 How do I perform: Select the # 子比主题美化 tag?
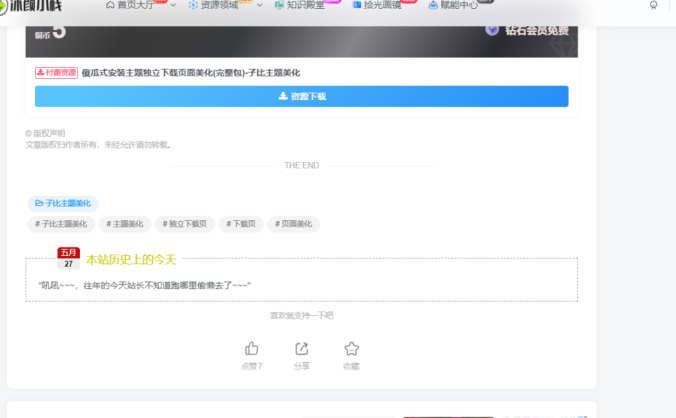click(61, 224)
